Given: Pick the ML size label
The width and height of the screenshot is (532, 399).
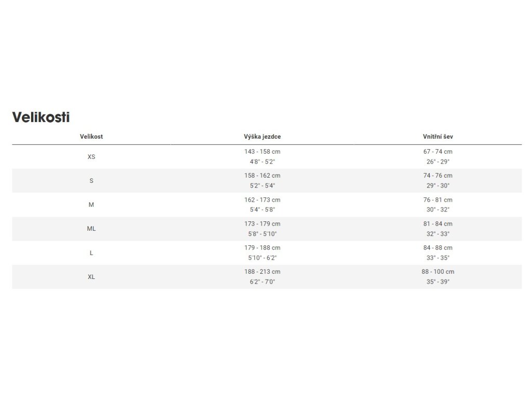Looking at the screenshot, I should (91, 229).
